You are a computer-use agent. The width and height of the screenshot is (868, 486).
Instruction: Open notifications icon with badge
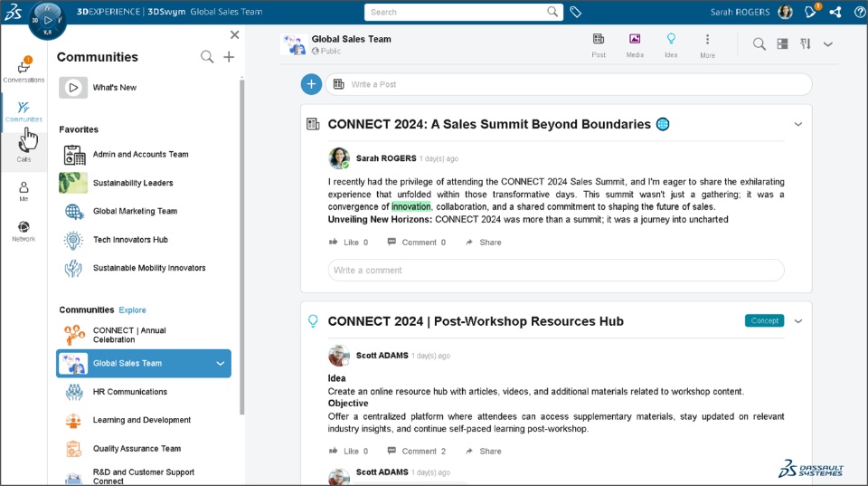(811, 11)
